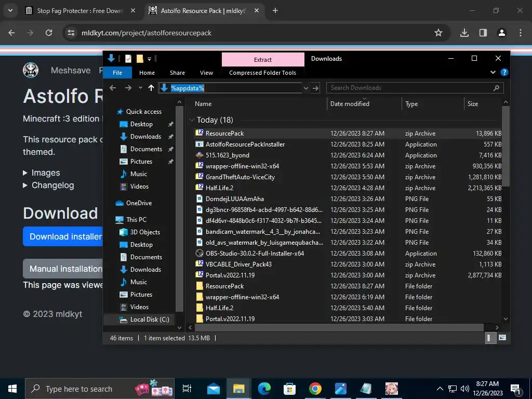Open Chrome three-dot menu
This screenshot has height=399, width=532.
click(x=521, y=33)
